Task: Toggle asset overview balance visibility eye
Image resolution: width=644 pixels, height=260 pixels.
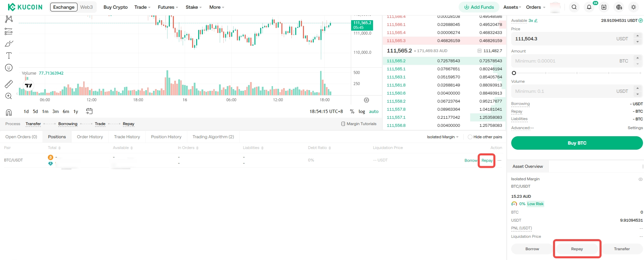Action: tap(640, 179)
